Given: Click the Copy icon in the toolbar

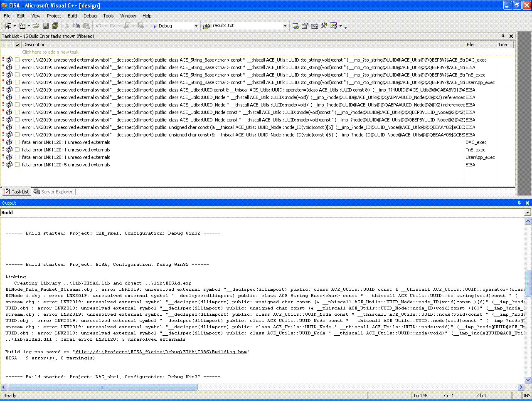Looking at the screenshot, I should 76,26.
